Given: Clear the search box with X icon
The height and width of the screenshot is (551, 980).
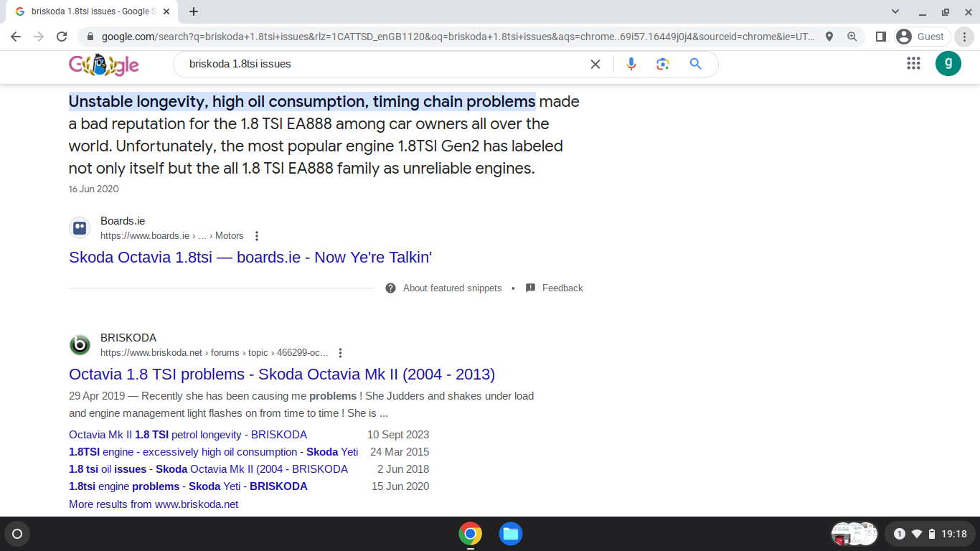Looking at the screenshot, I should (595, 64).
